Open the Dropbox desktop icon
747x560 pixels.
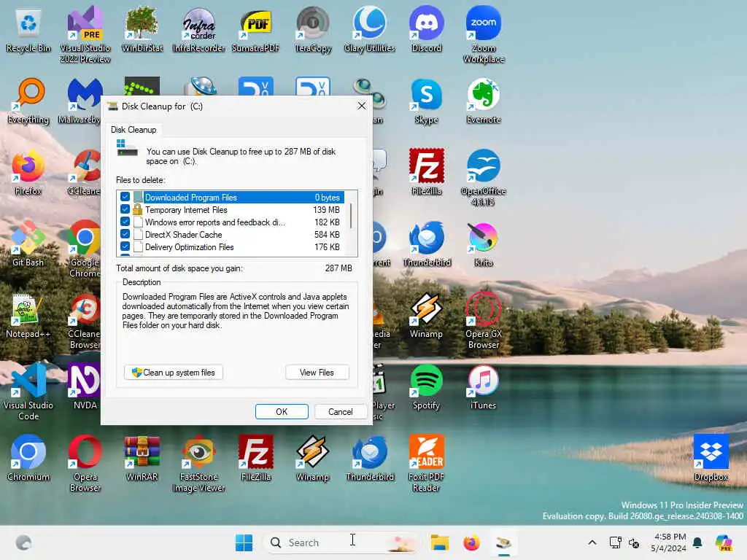tap(711, 458)
